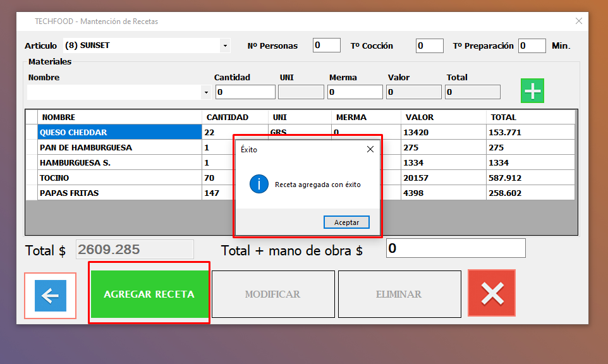Image resolution: width=608 pixels, height=364 pixels.
Task: Click the Merma input field
Action: (355, 92)
